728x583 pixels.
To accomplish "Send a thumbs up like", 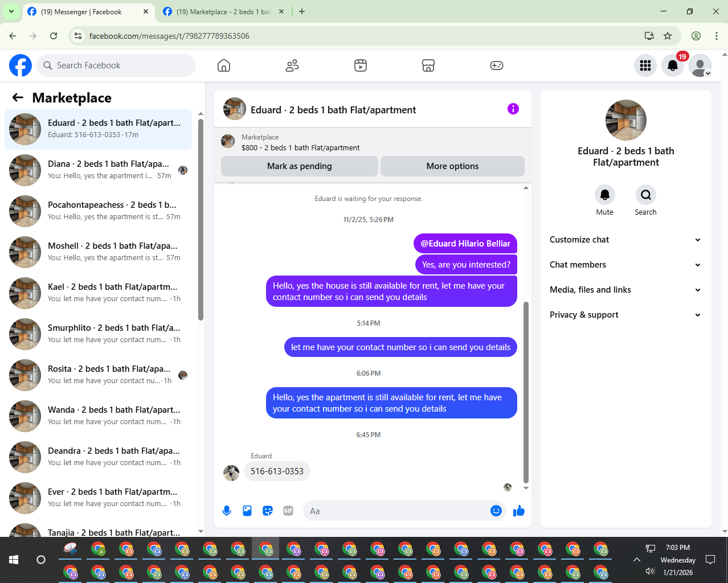I will pos(519,511).
